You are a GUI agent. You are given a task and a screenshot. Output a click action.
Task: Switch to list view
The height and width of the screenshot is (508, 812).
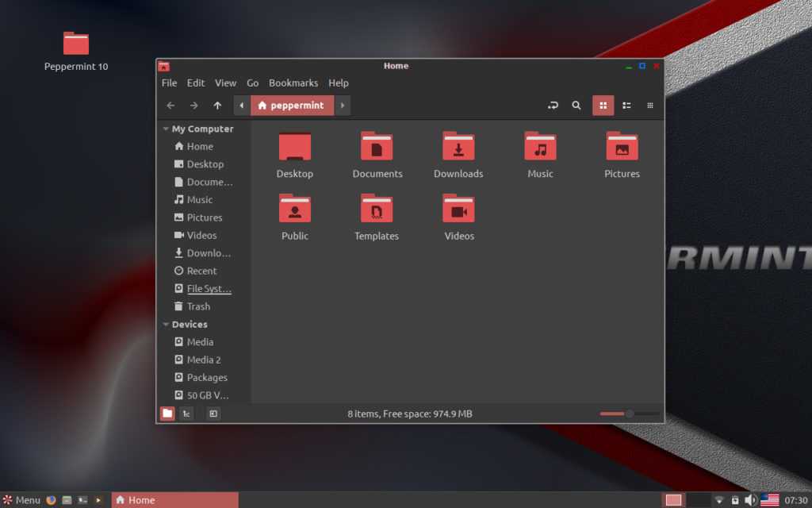[626, 106]
